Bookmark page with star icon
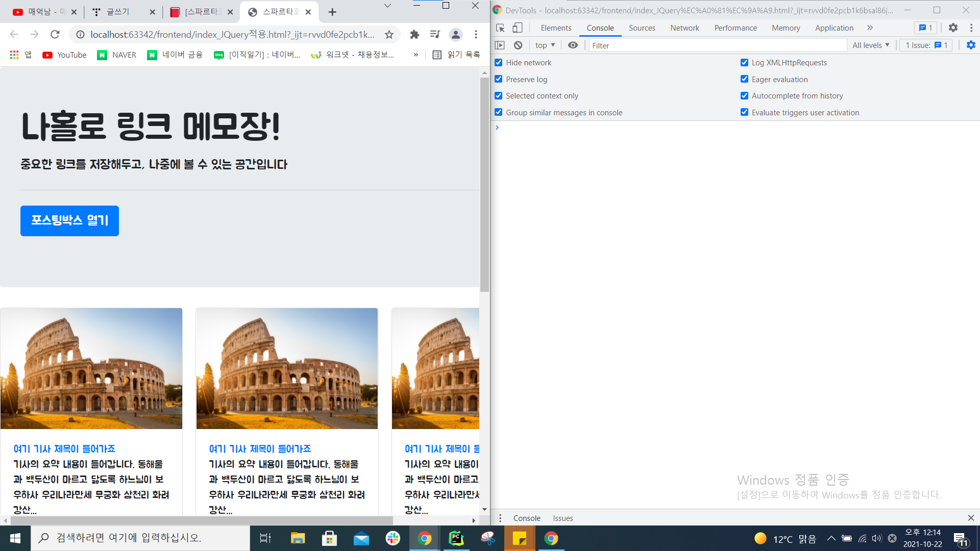 [x=389, y=35]
